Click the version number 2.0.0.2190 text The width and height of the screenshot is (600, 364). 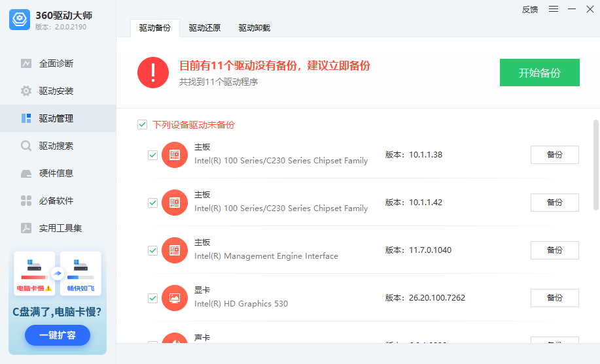point(71,27)
